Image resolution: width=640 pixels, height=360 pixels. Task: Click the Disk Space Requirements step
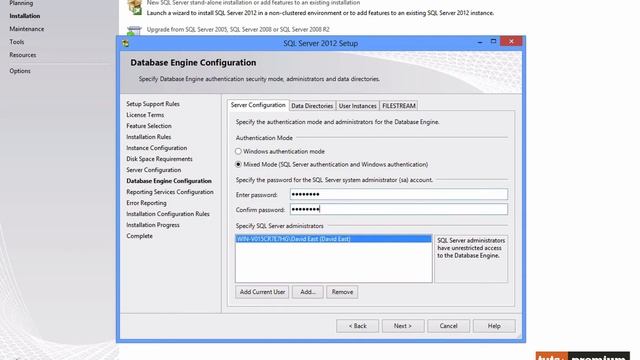coord(159,159)
